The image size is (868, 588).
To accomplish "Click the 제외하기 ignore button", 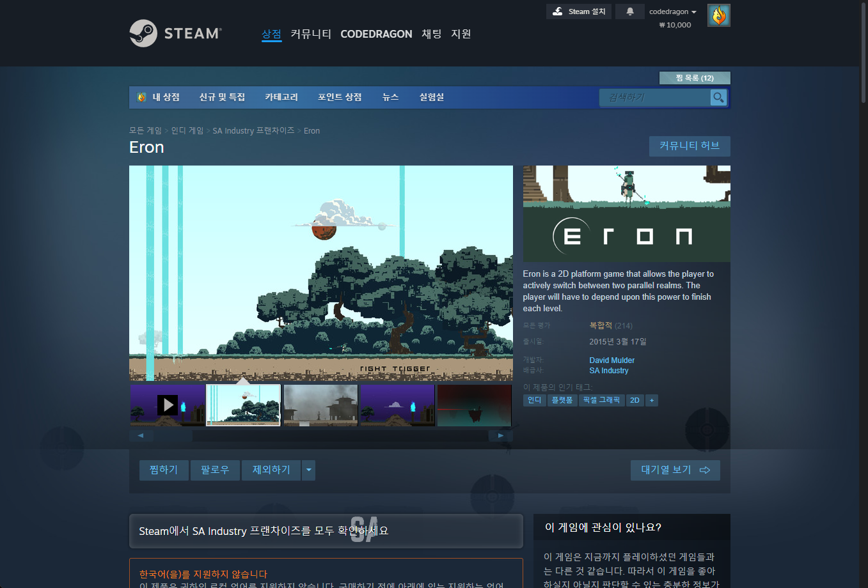I will [271, 470].
